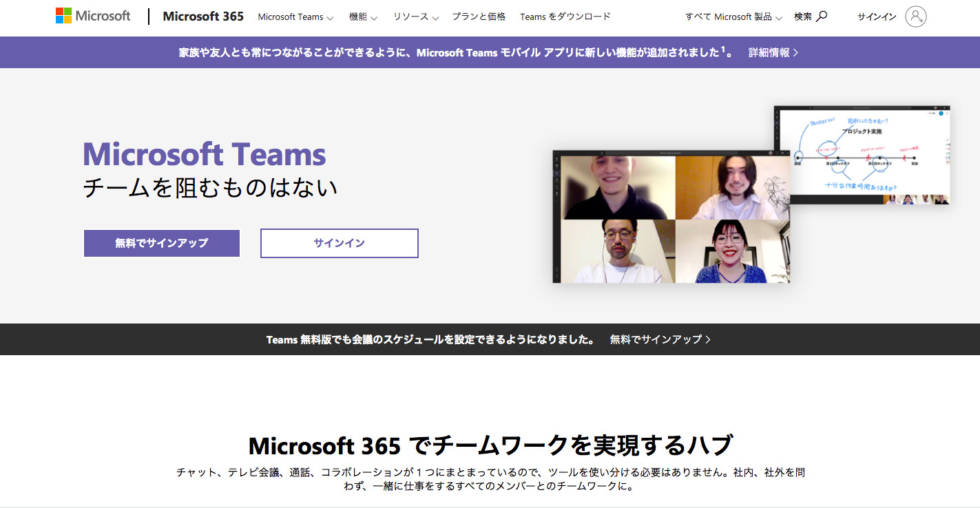Click Microsoft 365 でチームワークを実現するハブ heading
The height and width of the screenshot is (508, 980).
(490, 445)
